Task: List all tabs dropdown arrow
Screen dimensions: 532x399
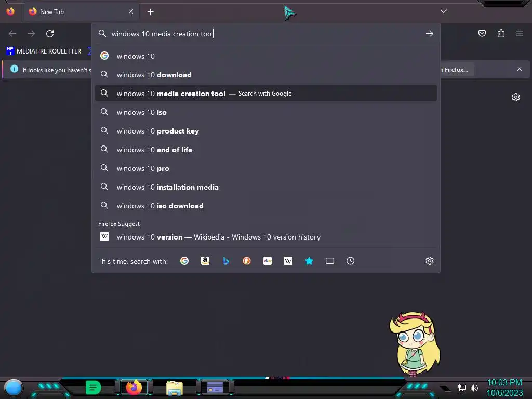Action: [x=444, y=11]
